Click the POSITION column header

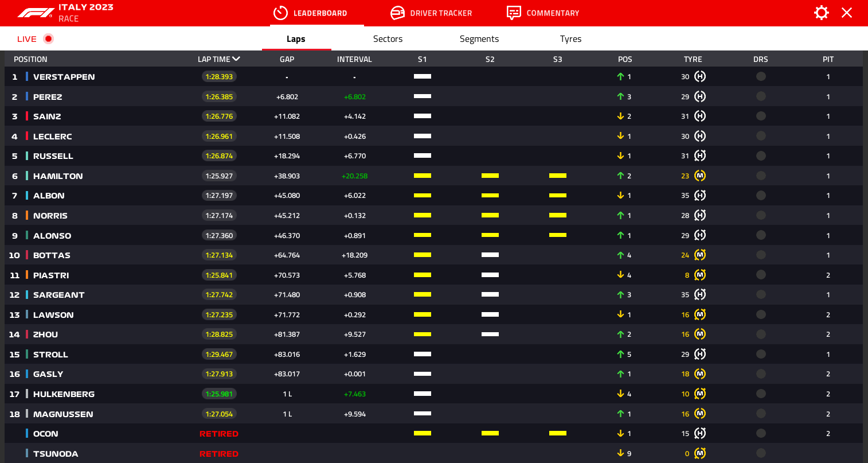tap(30, 59)
